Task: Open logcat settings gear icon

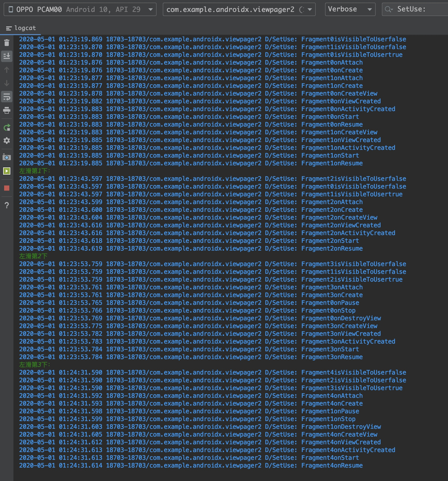Action: pos(7,141)
